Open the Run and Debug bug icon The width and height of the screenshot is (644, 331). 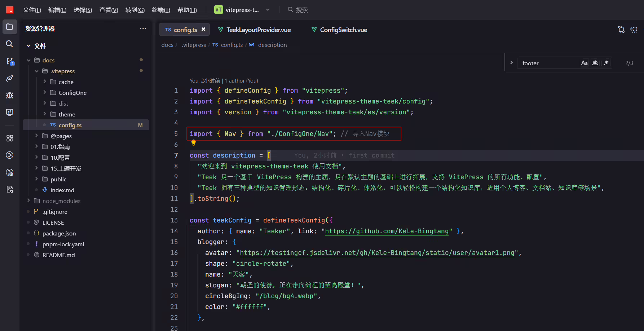pyautogui.click(x=10, y=95)
